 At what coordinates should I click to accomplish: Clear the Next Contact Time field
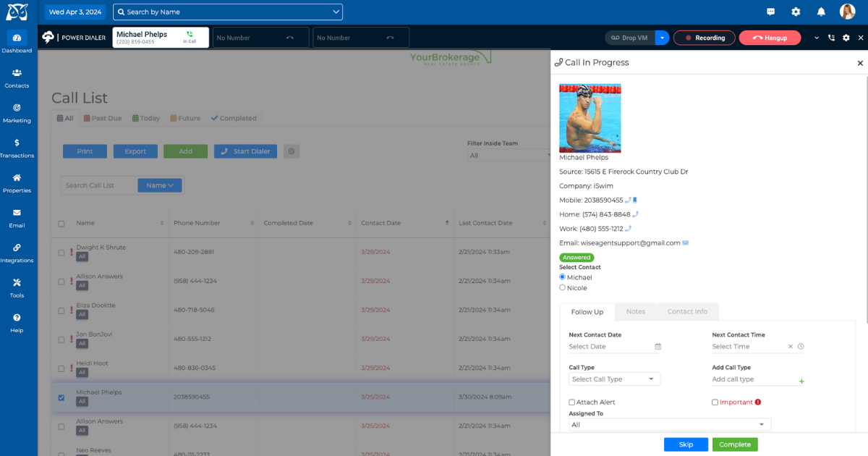click(791, 347)
